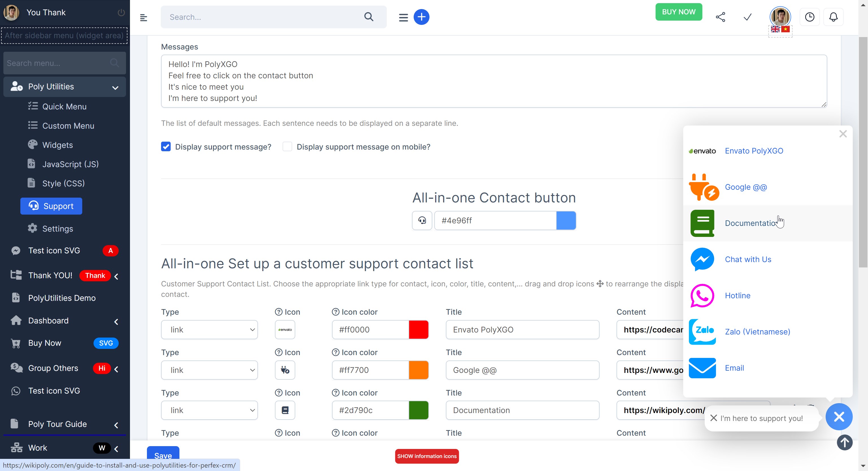This screenshot has height=471, width=868.
Task: Collapse the Poly Utilities sidebar section
Action: coord(115,87)
